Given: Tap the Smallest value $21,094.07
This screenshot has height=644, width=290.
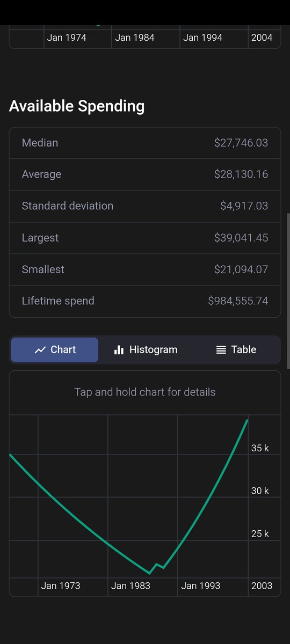Looking at the screenshot, I should (241, 269).
